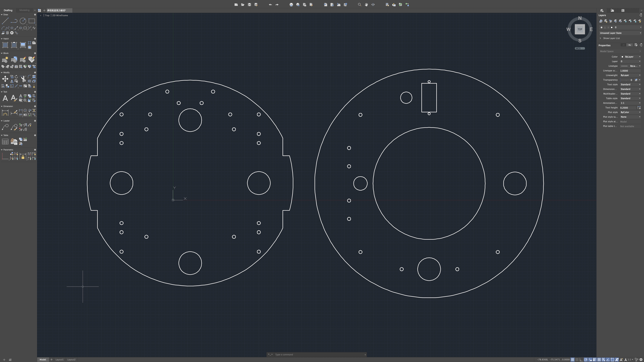Image resolution: width=644 pixels, height=362 pixels.
Task: Click the Hatch pattern tool
Action: [x=5, y=45]
